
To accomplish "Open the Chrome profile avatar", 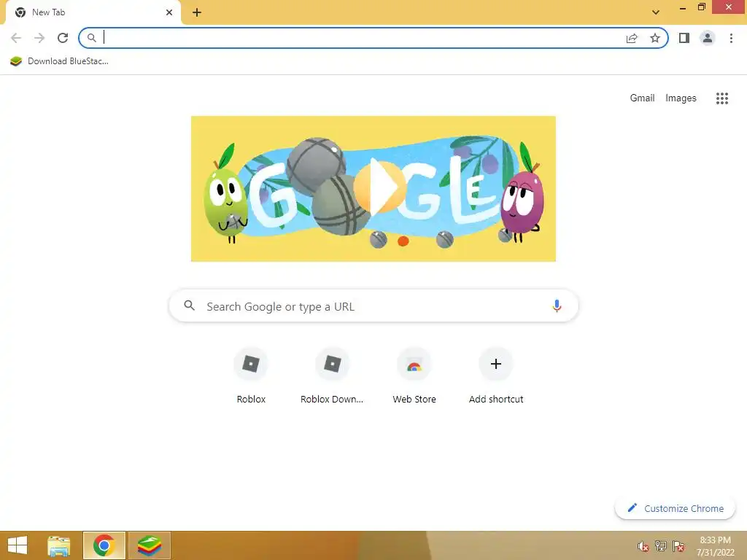I will 708,38.
